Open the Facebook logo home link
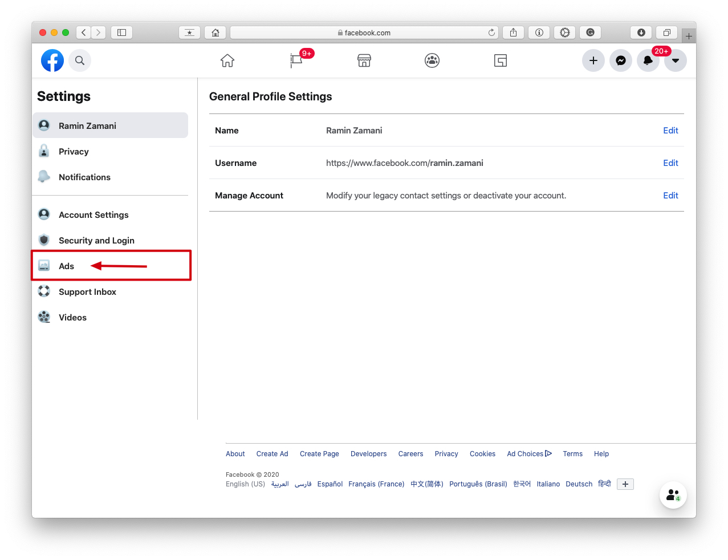The image size is (728, 560). point(52,60)
